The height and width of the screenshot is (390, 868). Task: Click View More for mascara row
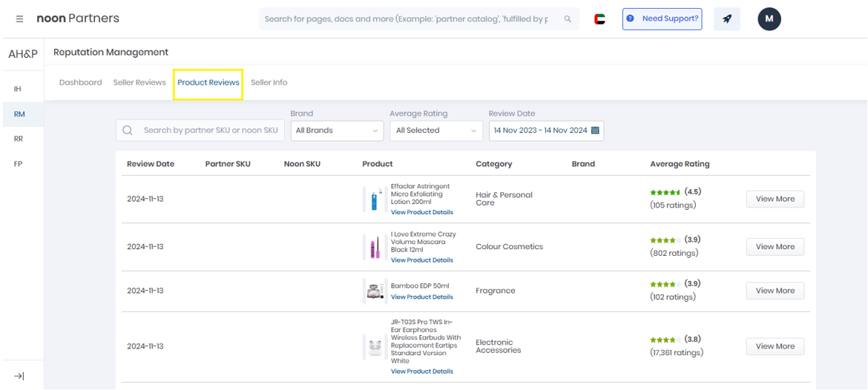click(775, 247)
